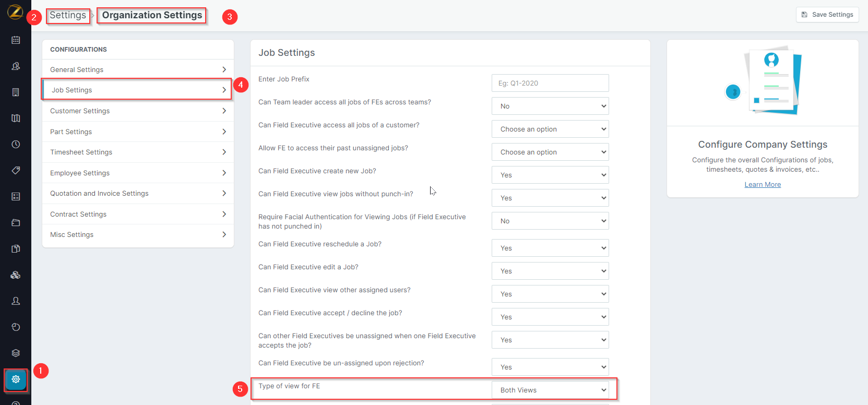
Task: Click the map icon in sidebar
Action: pos(16,118)
